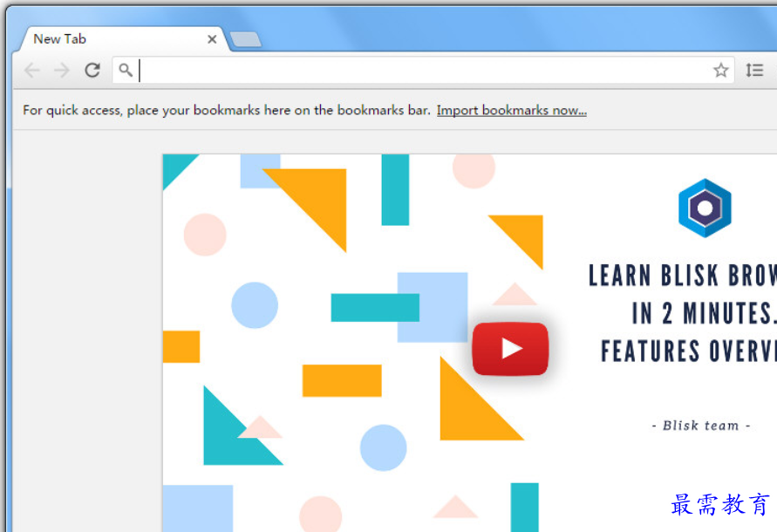Screen dimensions: 777x532
Task: Play the Blisk features overview video
Action: click(x=510, y=349)
